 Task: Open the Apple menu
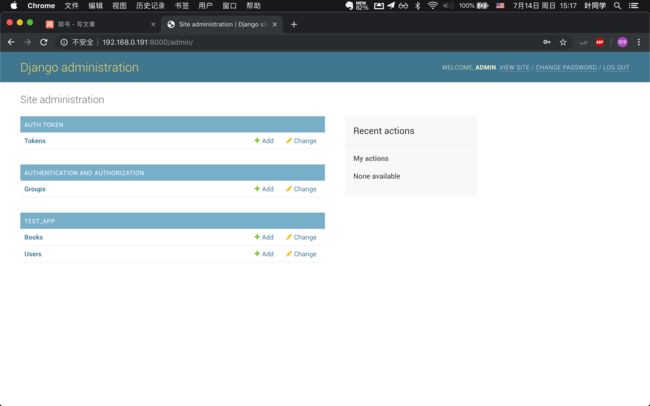pyautogui.click(x=14, y=6)
